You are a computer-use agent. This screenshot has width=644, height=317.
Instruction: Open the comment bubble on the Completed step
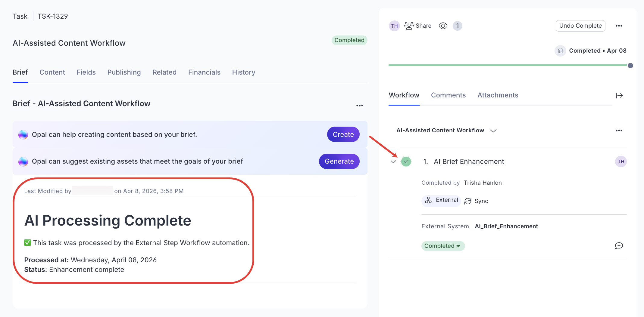pyautogui.click(x=619, y=245)
